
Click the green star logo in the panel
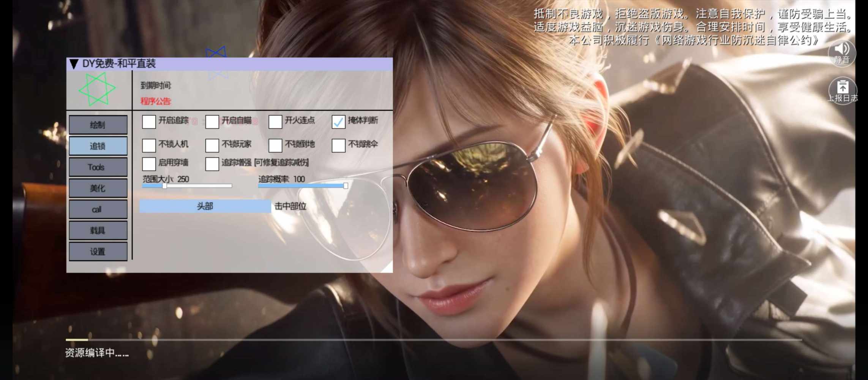(x=97, y=89)
